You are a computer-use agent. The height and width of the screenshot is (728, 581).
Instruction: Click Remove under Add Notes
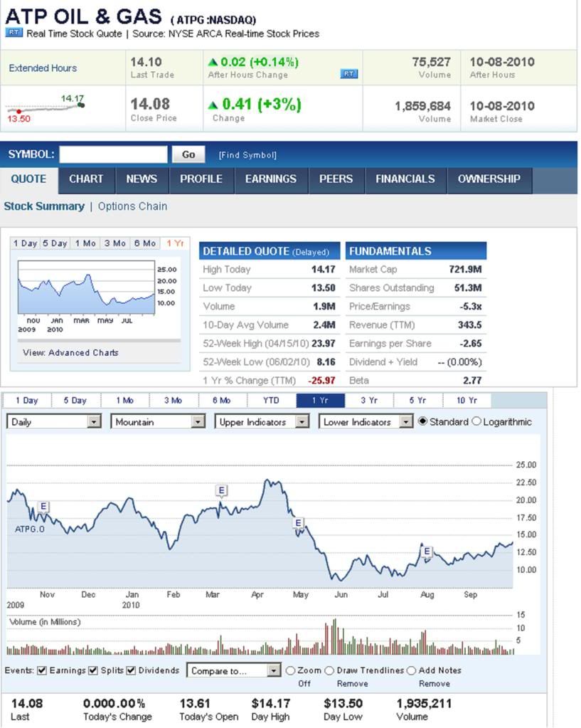click(x=435, y=683)
